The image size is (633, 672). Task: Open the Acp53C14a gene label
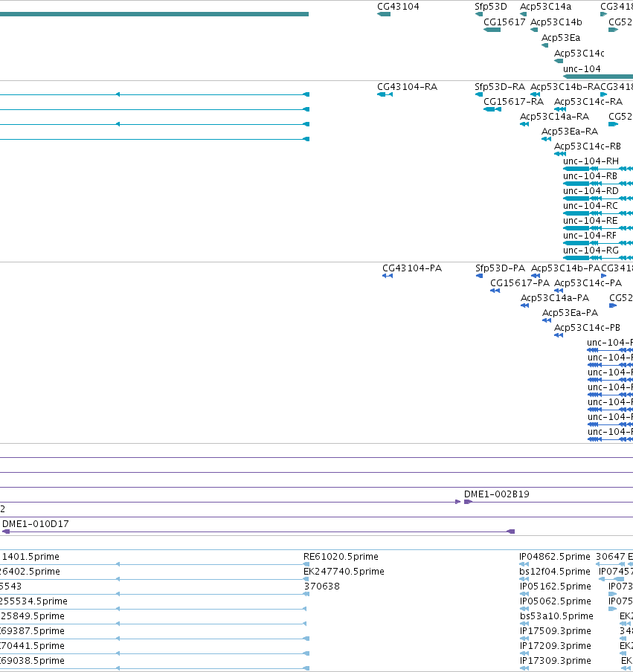pos(545,7)
